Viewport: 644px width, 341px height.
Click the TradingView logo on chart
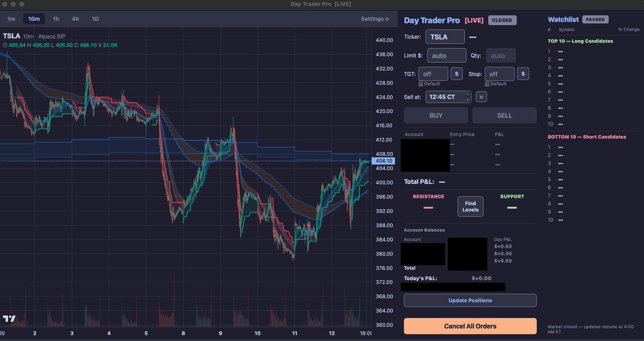point(9,318)
